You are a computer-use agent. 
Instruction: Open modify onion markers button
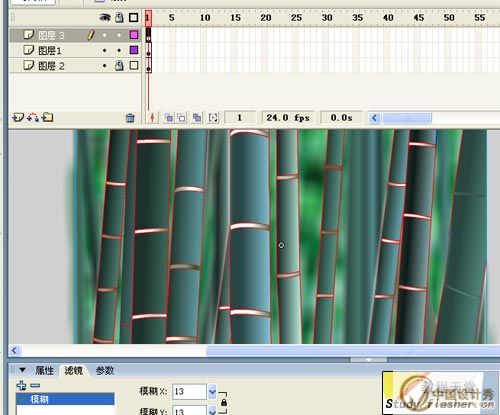(x=213, y=118)
